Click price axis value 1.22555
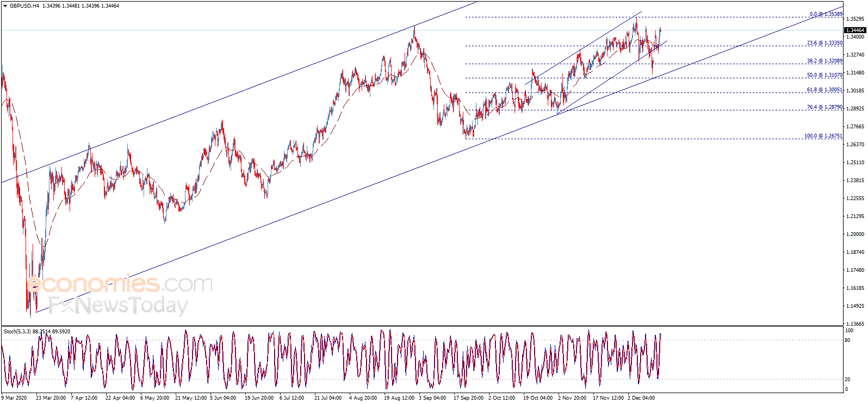 click(854, 198)
